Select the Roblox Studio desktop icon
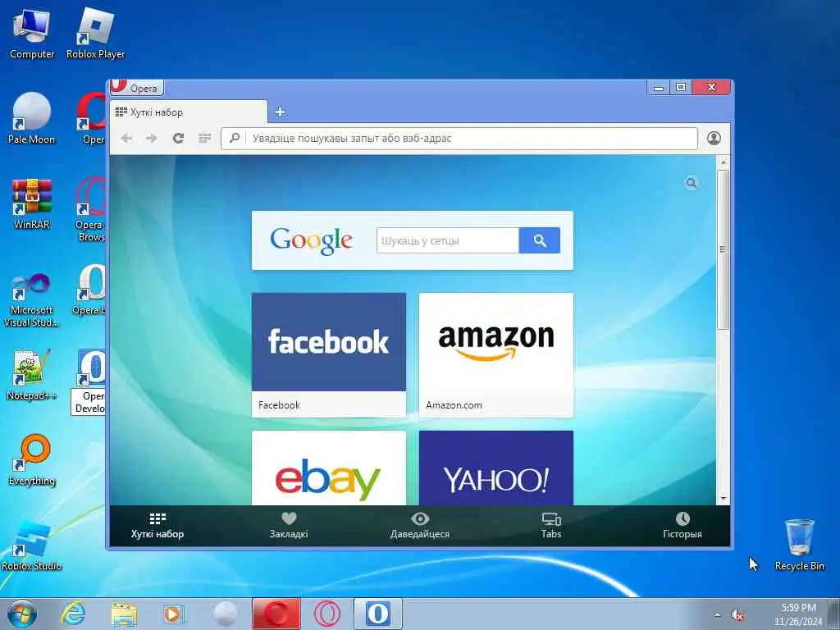The image size is (840, 630). coord(32,546)
